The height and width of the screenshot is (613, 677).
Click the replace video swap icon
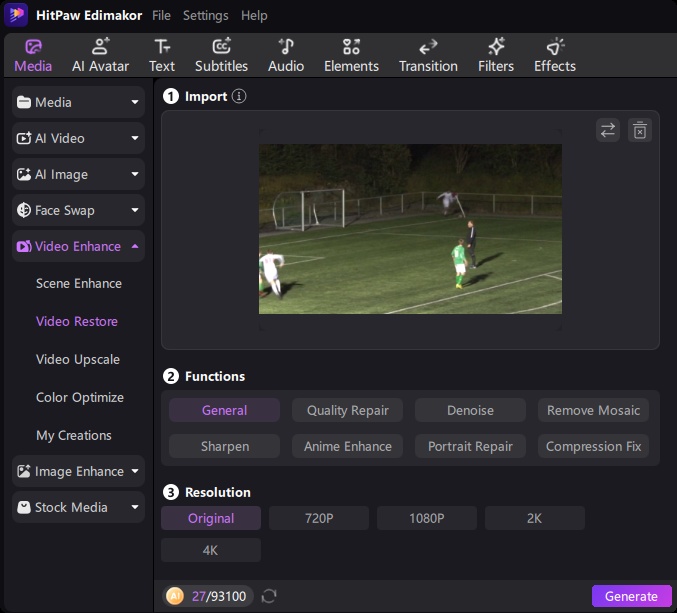pos(608,130)
